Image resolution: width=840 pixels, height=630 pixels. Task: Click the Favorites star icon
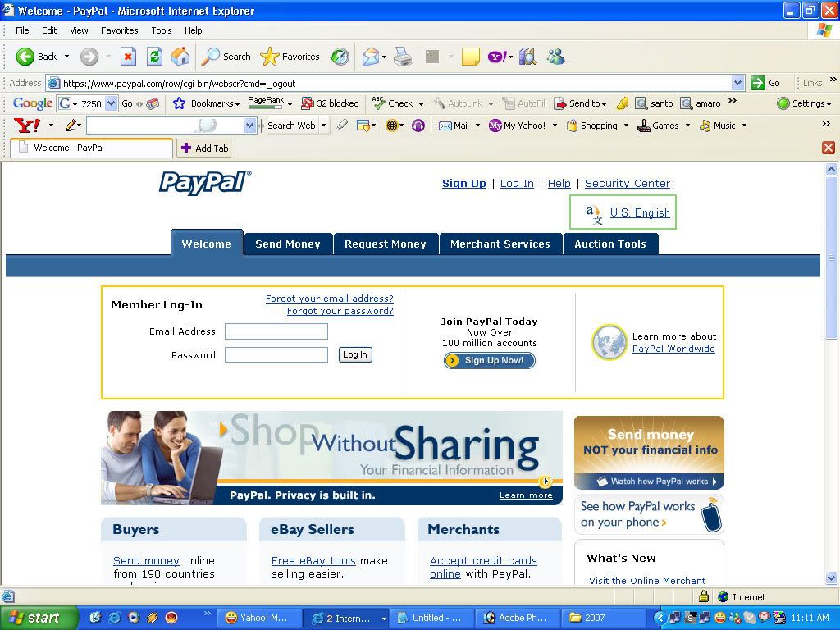click(x=270, y=57)
